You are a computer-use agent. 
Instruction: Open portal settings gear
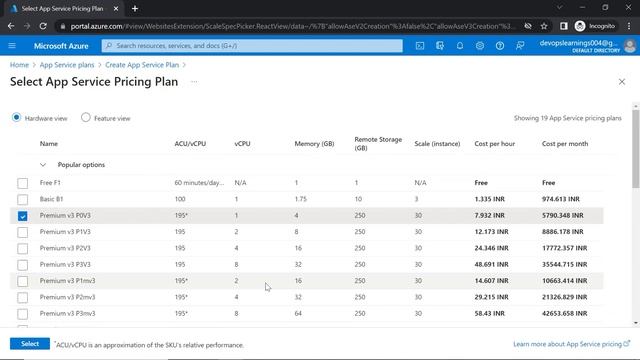(480, 46)
